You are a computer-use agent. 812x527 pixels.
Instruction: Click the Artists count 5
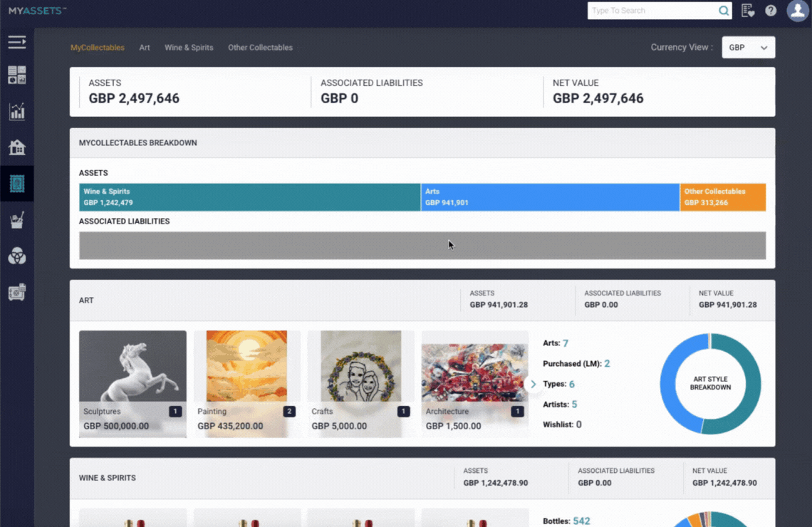point(574,405)
